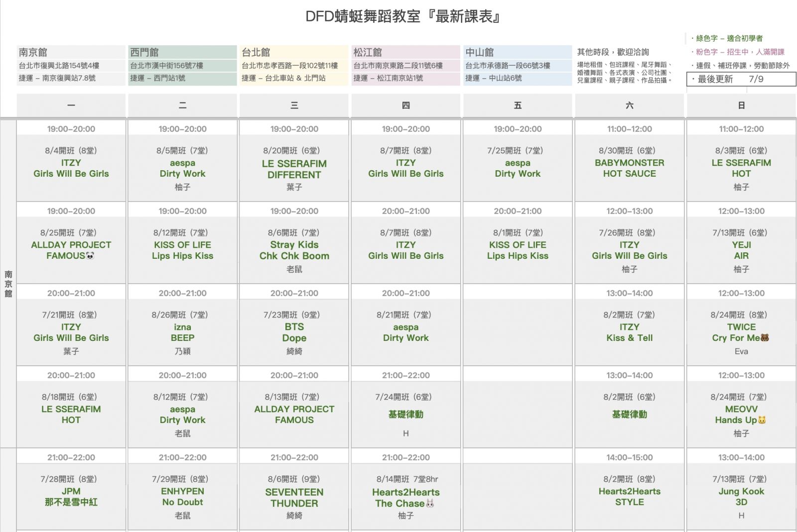The height and width of the screenshot is (532, 797).
Task: Click Stray Kids Chk Chk Boom class
Action: point(294,250)
